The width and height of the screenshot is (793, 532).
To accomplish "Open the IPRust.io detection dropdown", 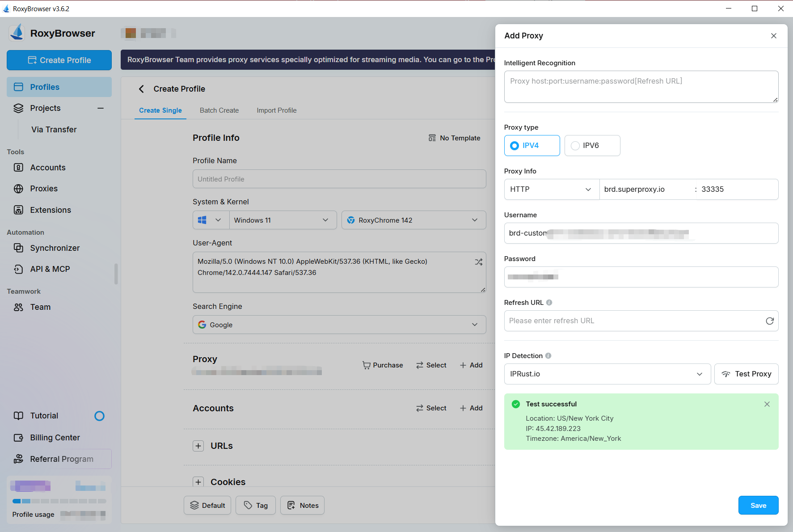I will coord(607,374).
